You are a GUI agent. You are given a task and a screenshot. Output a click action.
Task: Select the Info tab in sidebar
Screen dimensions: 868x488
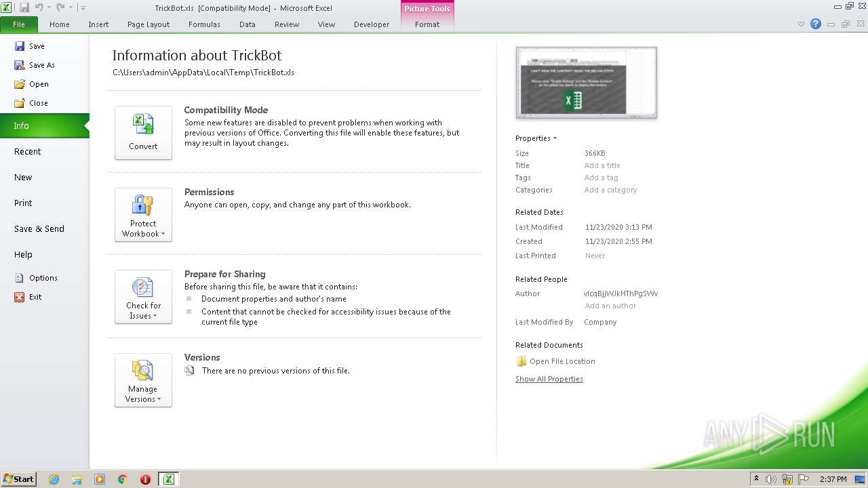(x=45, y=125)
